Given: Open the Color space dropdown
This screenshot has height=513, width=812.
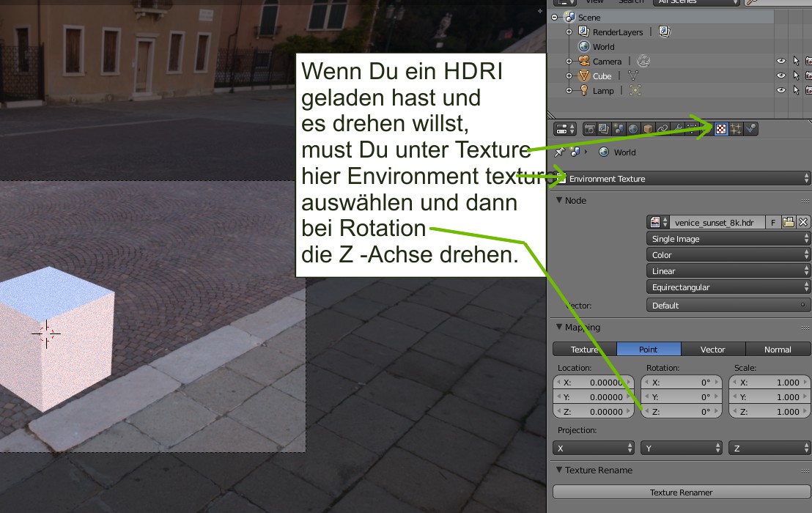Looking at the screenshot, I should pyautogui.click(x=728, y=255).
